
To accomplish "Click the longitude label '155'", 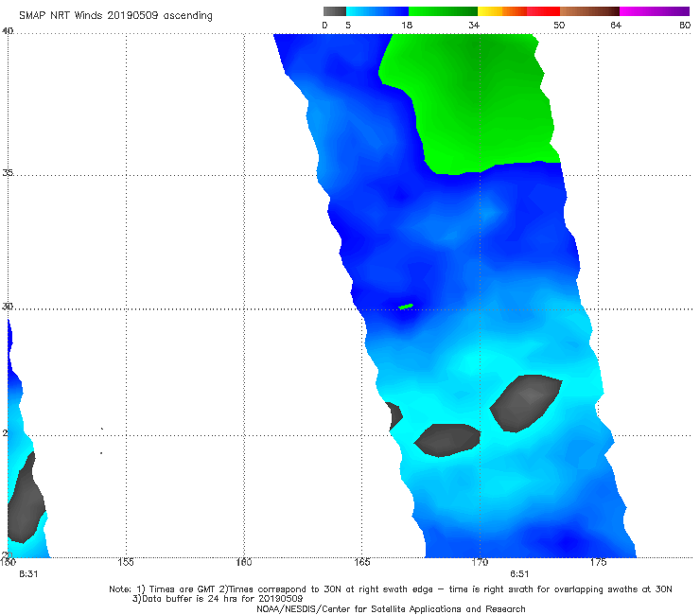I will pos(126,562).
